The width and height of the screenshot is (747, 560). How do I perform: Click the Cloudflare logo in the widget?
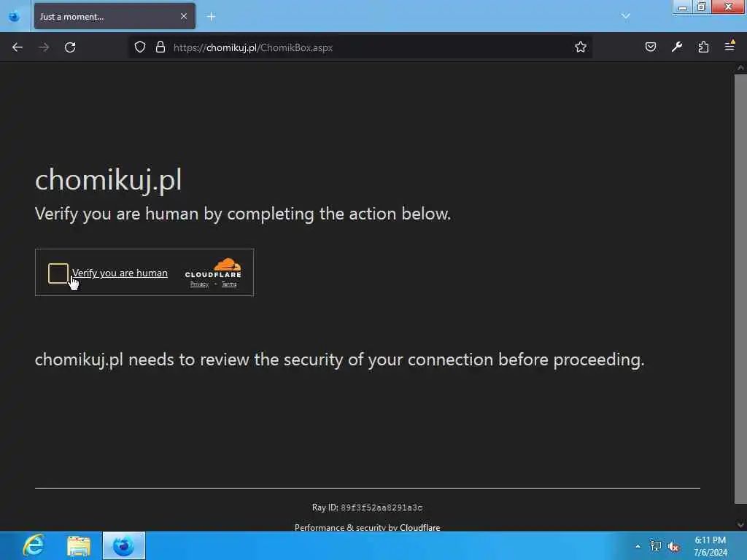(213, 268)
